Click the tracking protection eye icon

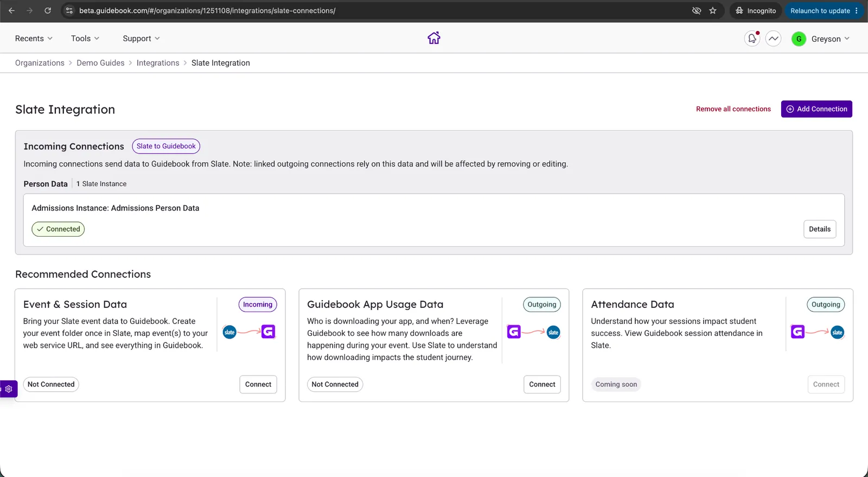pyautogui.click(x=697, y=10)
